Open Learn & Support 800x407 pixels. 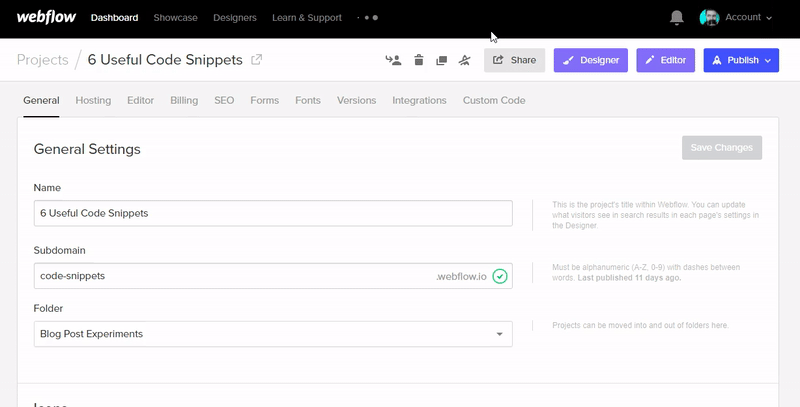click(x=307, y=18)
